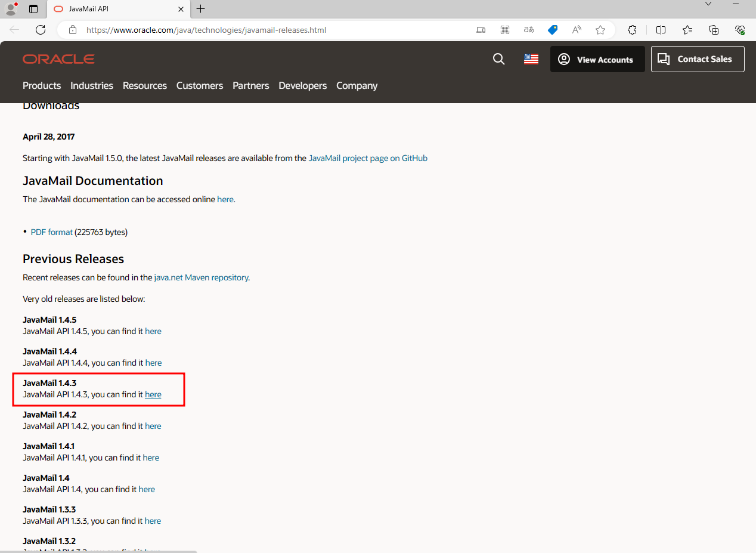Open the Resources menu
This screenshot has width=756, height=553.
[145, 85]
